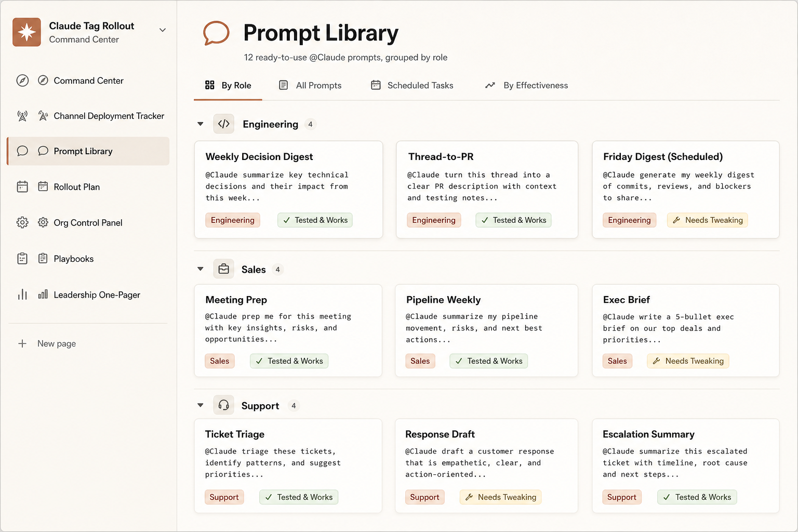The width and height of the screenshot is (798, 532).
Task: Click Tested & Works badge on Escalation Summary
Action: (697, 497)
